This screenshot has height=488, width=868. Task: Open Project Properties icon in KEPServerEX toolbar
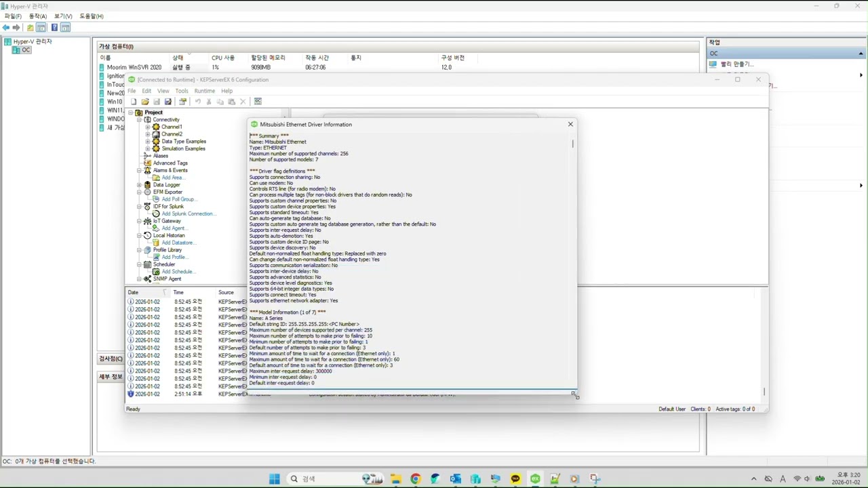(183, 102)
